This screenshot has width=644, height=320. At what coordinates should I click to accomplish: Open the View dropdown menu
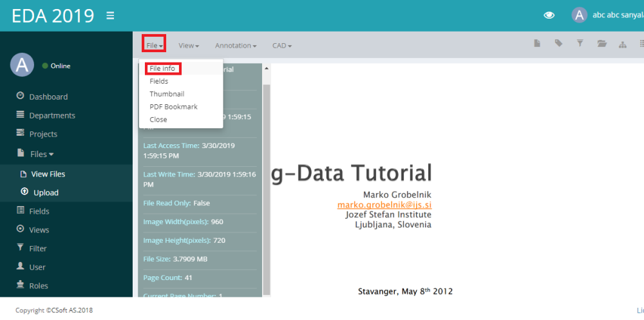pyautogui.click(x=189, y=46)
